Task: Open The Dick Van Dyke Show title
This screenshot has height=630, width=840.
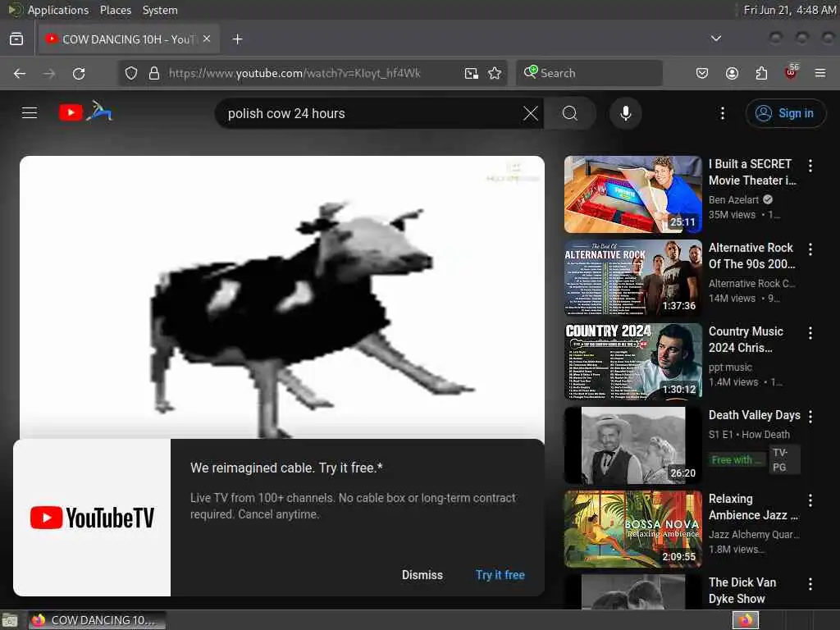Action: click(x=742, y=591)
